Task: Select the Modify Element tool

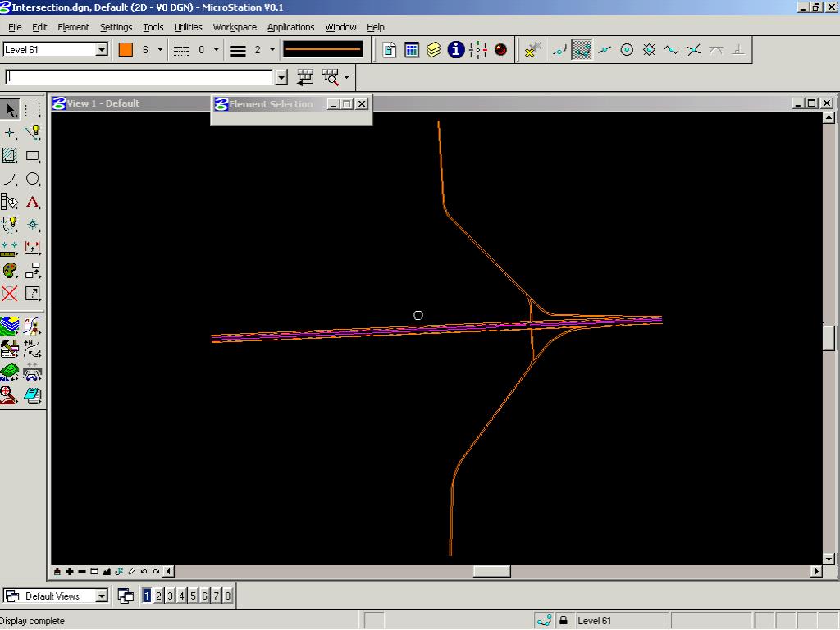Action: (x=33, y=294)
